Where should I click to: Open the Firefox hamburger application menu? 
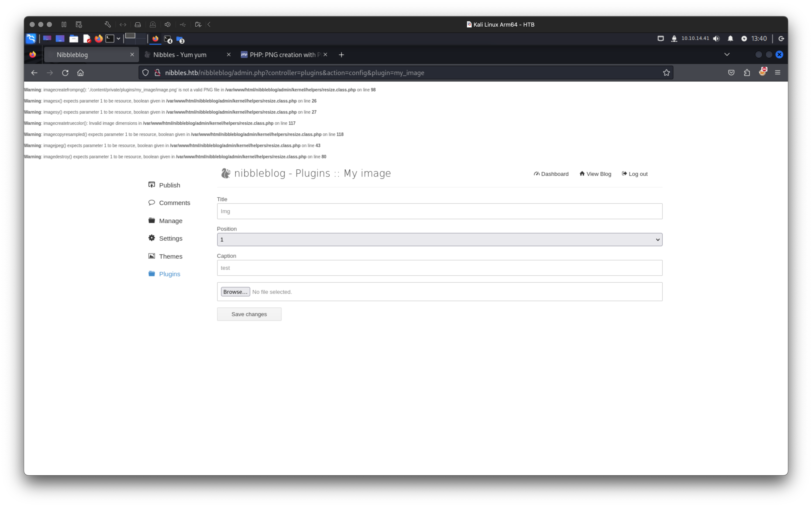click(777, 73)
